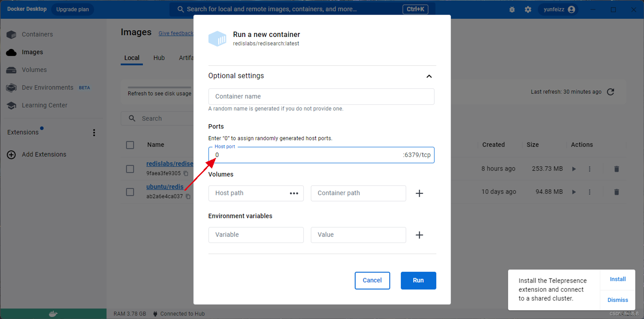Focus the environment Value field
The width and height of the screenshot is (644, 319).
tap(358, 235)
